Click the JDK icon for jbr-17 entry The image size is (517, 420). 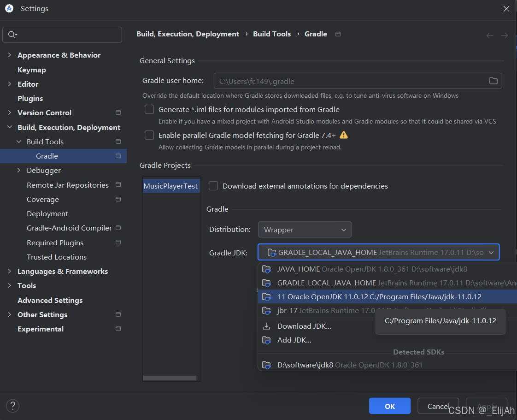point(266,311)
